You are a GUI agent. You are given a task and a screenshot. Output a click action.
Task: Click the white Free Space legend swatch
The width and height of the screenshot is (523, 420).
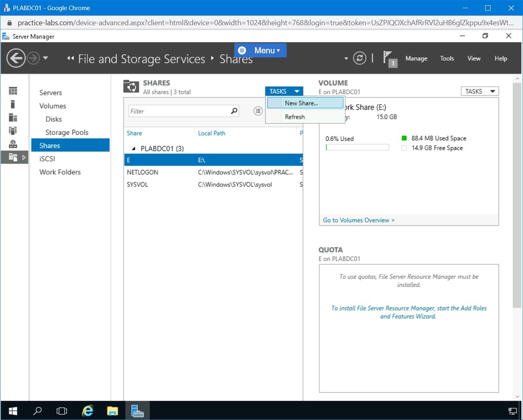(404, 148)
